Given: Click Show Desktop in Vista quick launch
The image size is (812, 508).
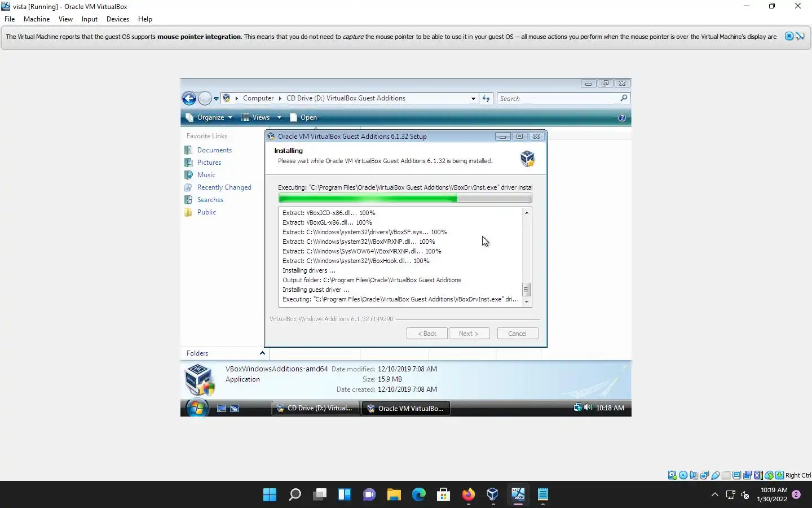Looking at the screenshot, I should 222,408.
